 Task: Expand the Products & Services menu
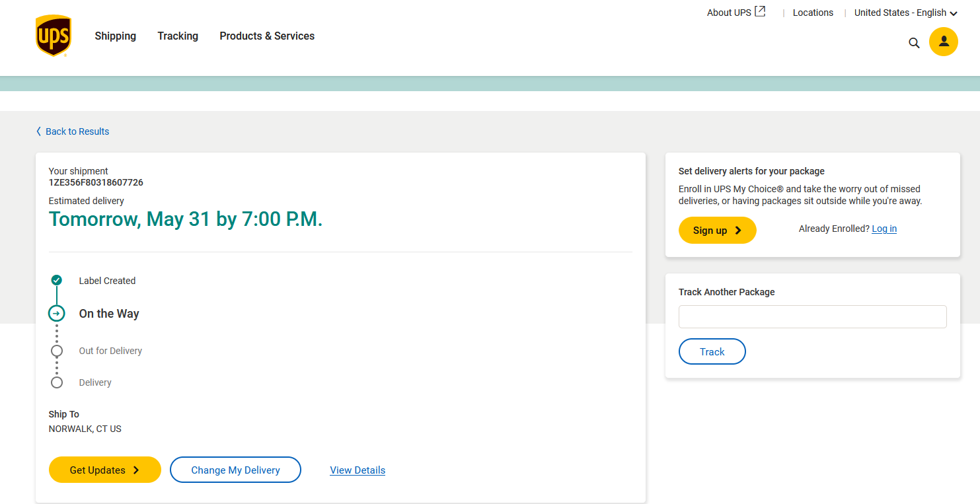click(267, 36)
